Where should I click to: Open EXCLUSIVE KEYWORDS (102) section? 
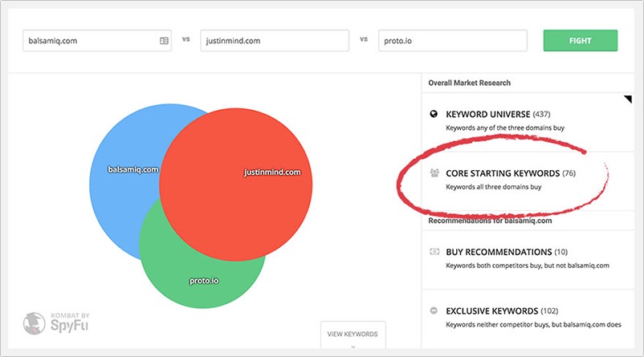[528, 318]
